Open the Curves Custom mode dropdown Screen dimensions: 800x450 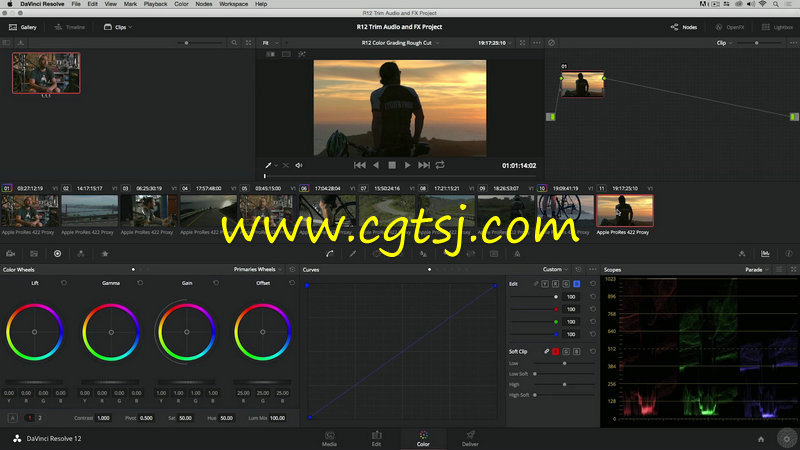(x=555, y=269)
